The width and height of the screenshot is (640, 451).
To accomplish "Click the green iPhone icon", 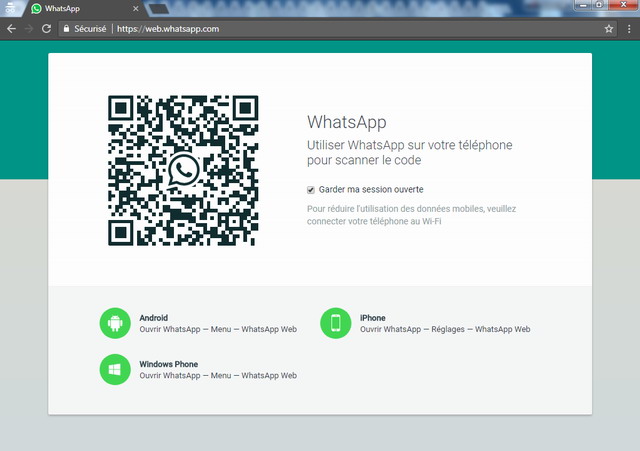I will (x=336, y=323).
